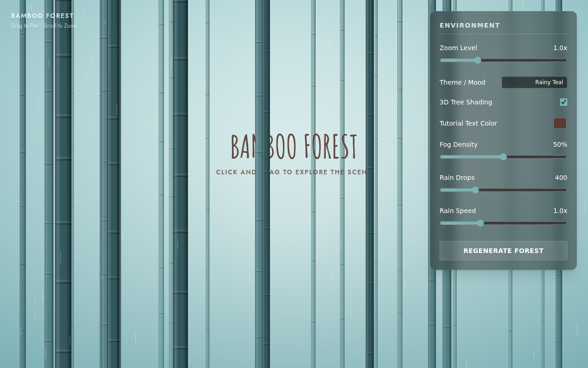The image size is (588, 368).
Task: Click the Bamboo Forest title at top left
Action: 42,16
